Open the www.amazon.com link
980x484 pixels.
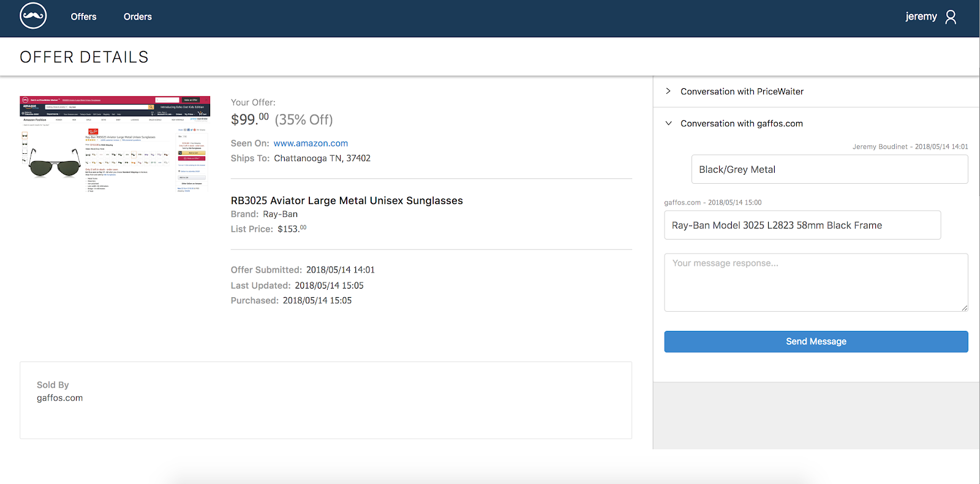point(311,143)
